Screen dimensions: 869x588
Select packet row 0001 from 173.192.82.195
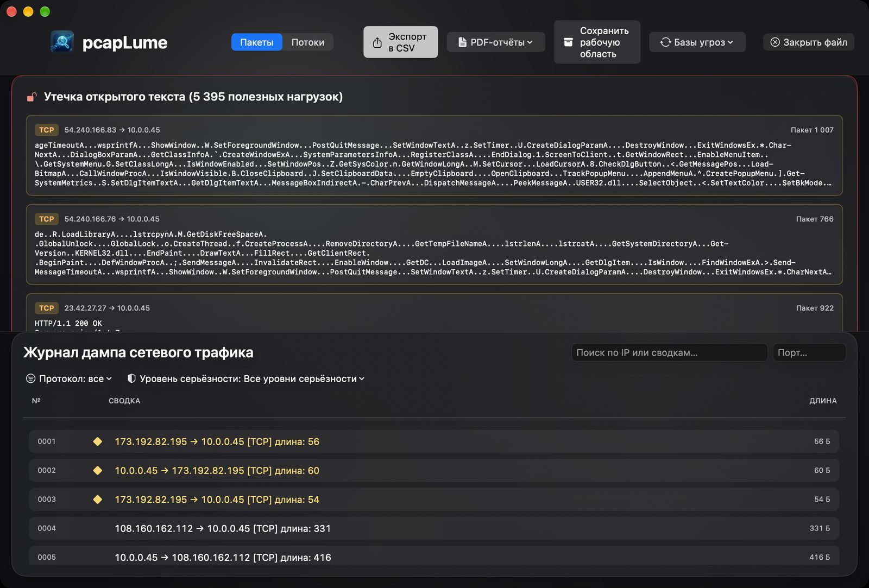pos(434,441)
